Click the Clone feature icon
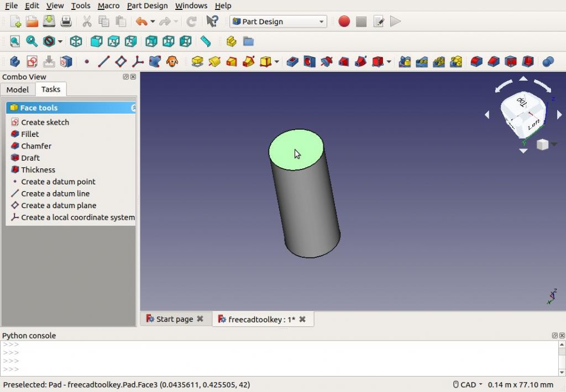The width and height of the screenshot is (566, 392). 172,62
